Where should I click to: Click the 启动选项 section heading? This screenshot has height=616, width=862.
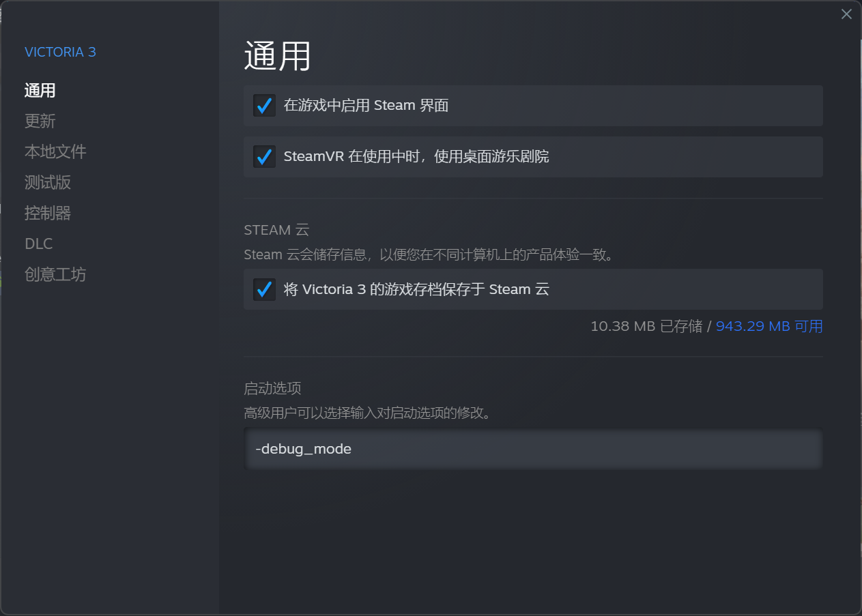coord(272,388)
